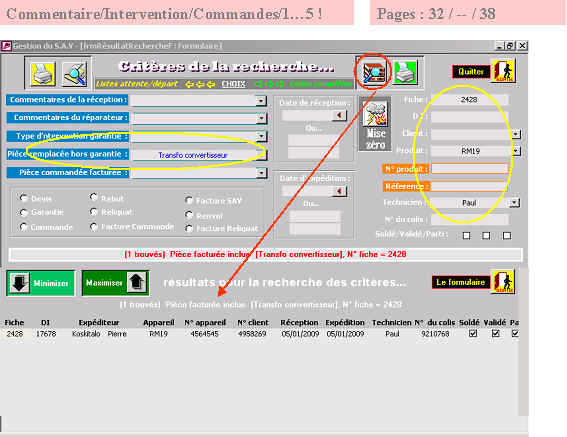The width and height of the screenshot is (567, 437).
Task: Launch the red-circled search filter icon
Action: click(374, 72)
